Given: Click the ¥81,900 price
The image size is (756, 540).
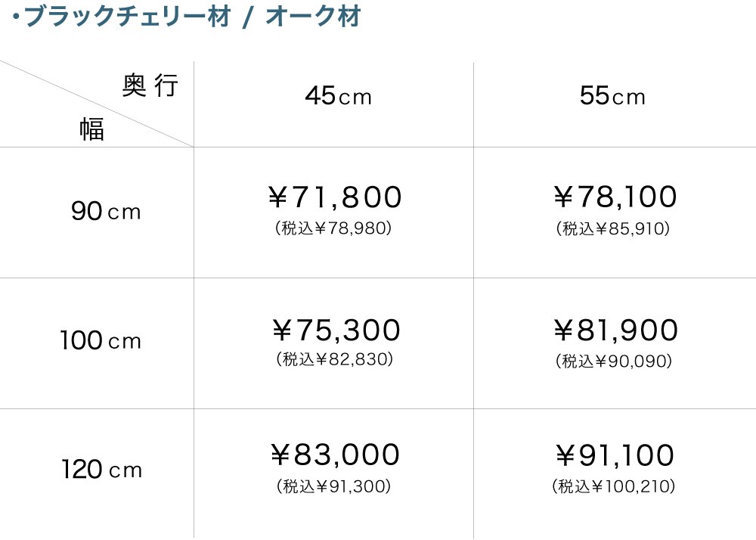Looking at the screenshot, I should (x=615, y=331).
